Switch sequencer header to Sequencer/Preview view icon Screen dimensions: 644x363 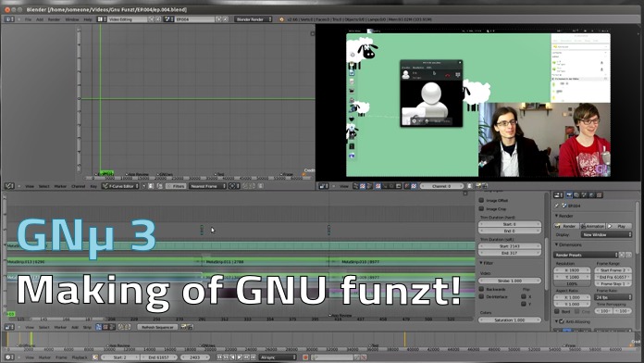pos(112,327)
